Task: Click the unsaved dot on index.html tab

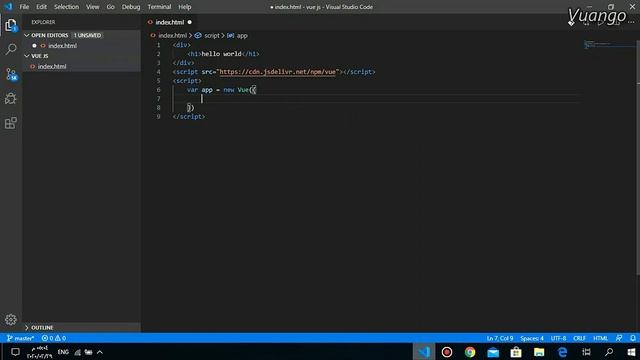Action: tap(190, 22)
